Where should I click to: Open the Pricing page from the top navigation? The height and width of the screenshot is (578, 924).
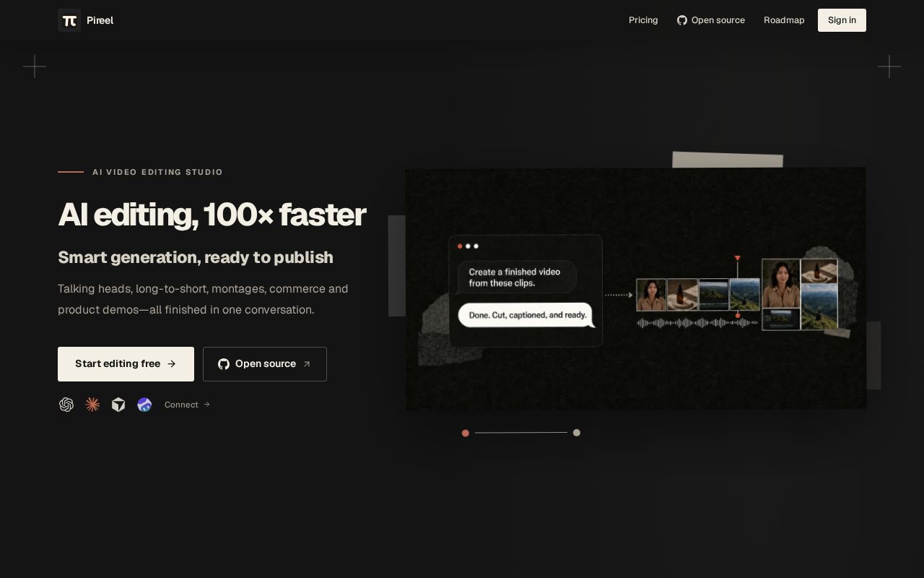(x=643, y=20)
